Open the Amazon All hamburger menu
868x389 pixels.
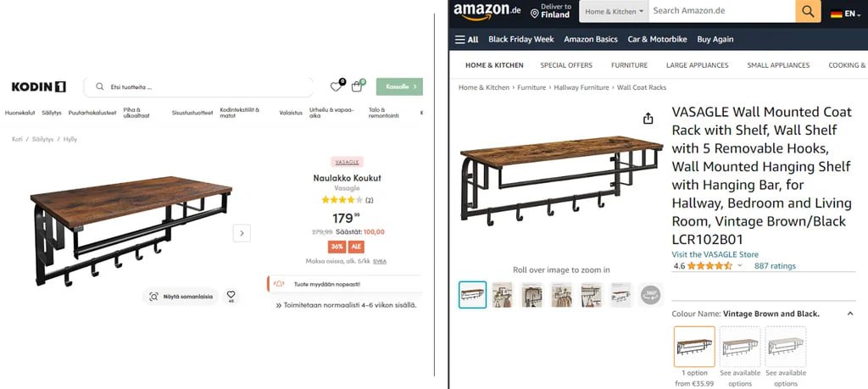coord(467,39)
